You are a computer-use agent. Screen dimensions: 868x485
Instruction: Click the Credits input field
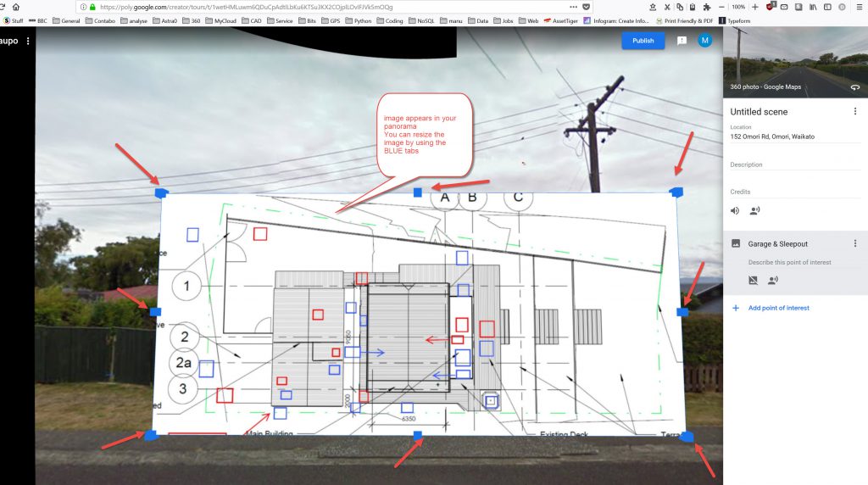click(795, 192)
